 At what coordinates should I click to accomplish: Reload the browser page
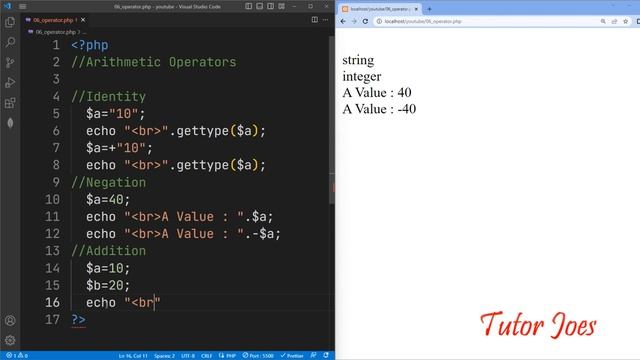click(365, 21)
